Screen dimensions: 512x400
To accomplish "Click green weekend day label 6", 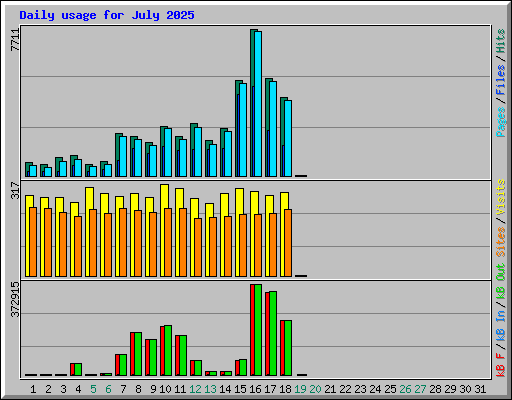I will click(108, 389).
